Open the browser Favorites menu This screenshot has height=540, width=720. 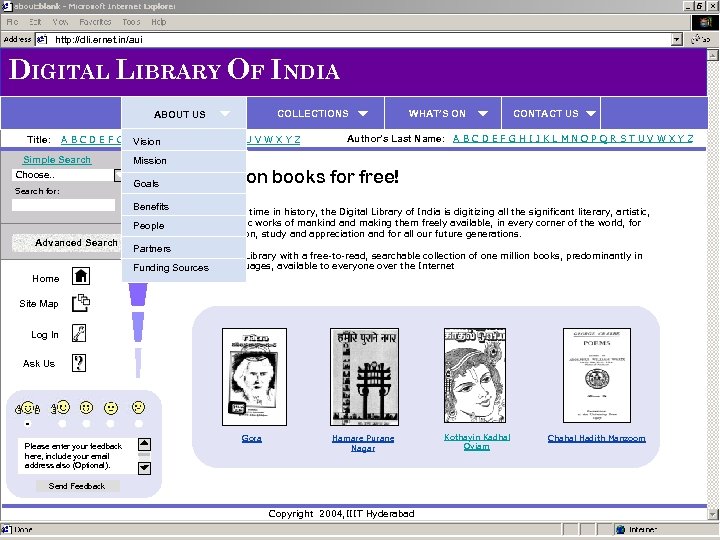(x=95, y=22)
